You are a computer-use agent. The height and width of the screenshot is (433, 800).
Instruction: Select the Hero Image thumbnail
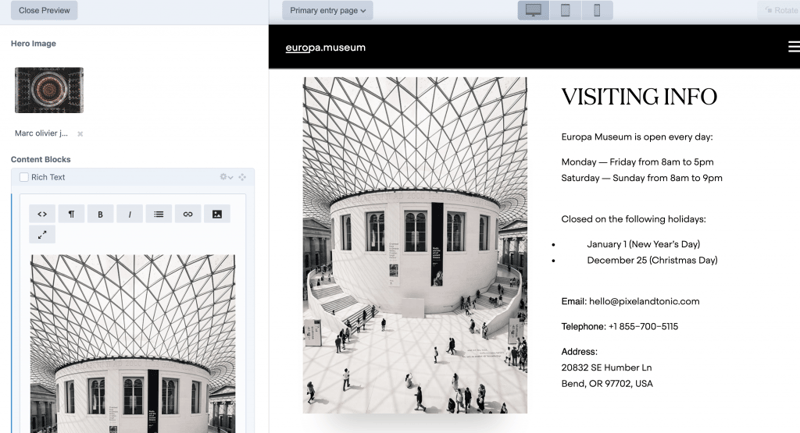tap(49, 90)
